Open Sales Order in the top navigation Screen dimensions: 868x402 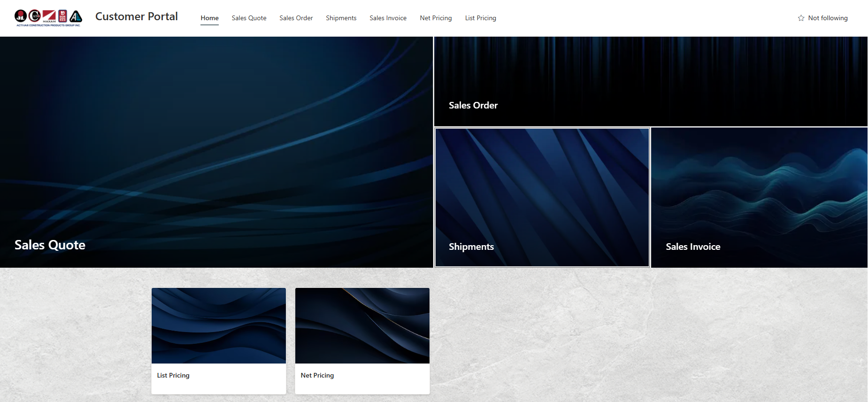tap(296, 18)
